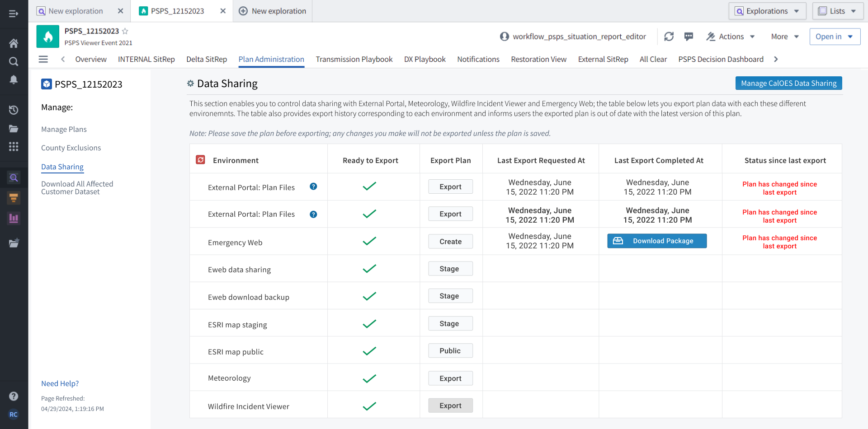Click Stage for Eweb download backup
868x429 pixels.
pyautogui.click(x=451, y=296)
